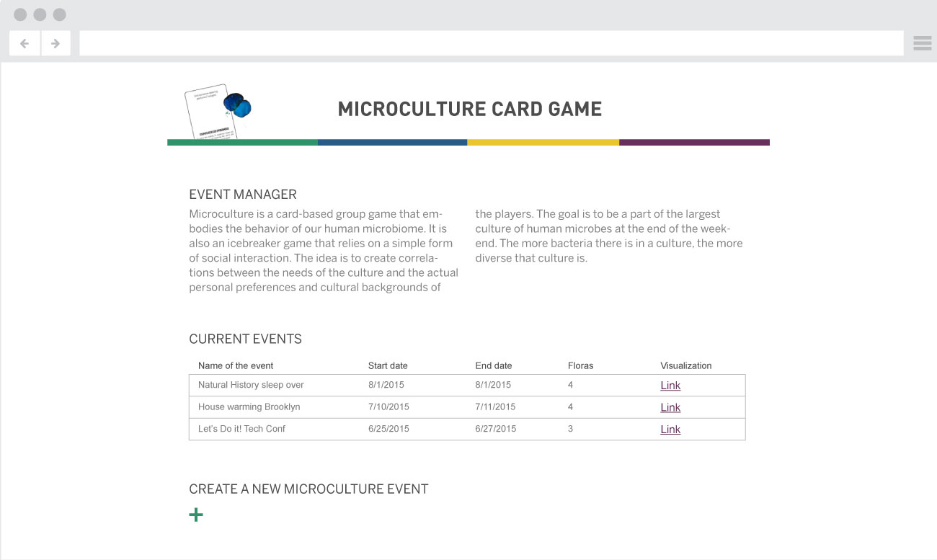Open the visualization Link for Let's Do it! Tech Conf
This screenshot has width=937, height=560.
coord(670,429)
